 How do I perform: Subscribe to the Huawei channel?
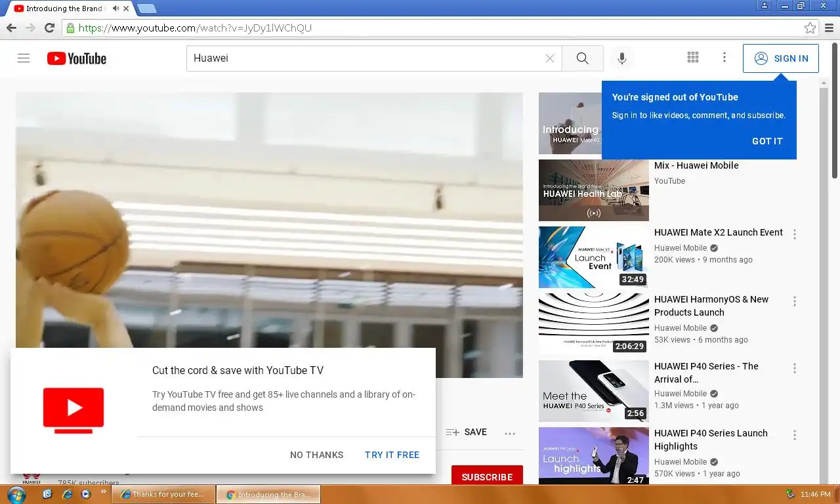[x=487, y=476]
